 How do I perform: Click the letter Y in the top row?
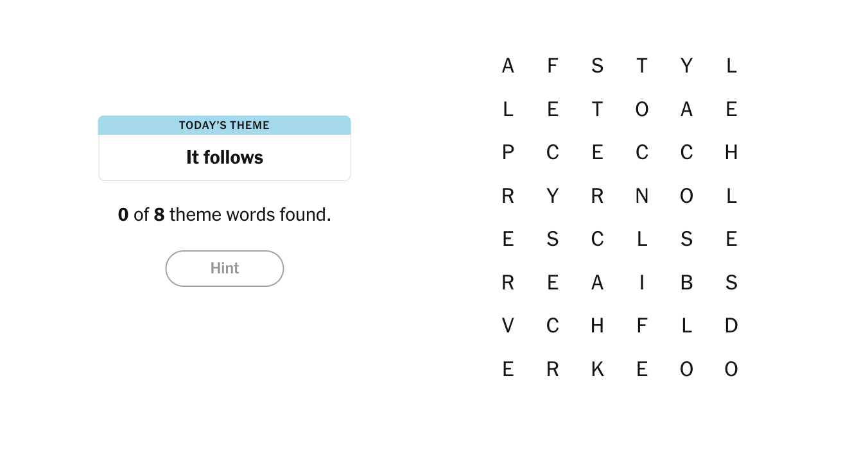pos(686,65)
